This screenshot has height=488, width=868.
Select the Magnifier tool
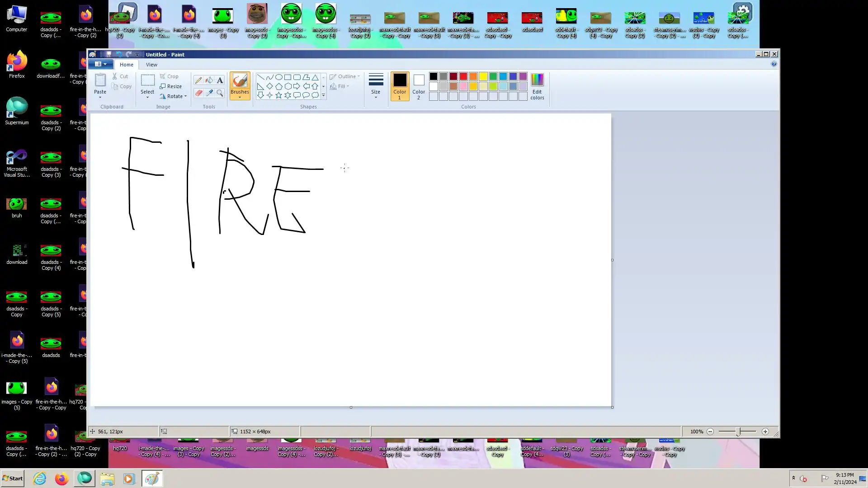pos(220,93)
